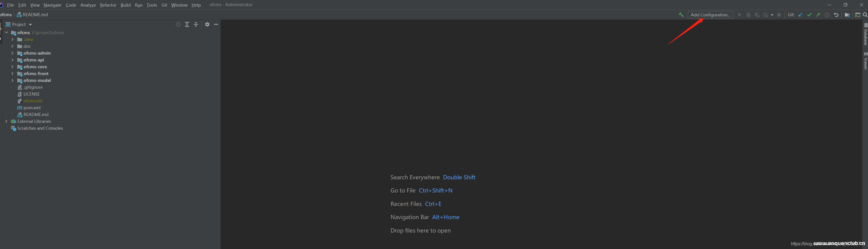Click the Git Update Project blue arrow
This screenshot has width=868, height=249.
[800, 15]
